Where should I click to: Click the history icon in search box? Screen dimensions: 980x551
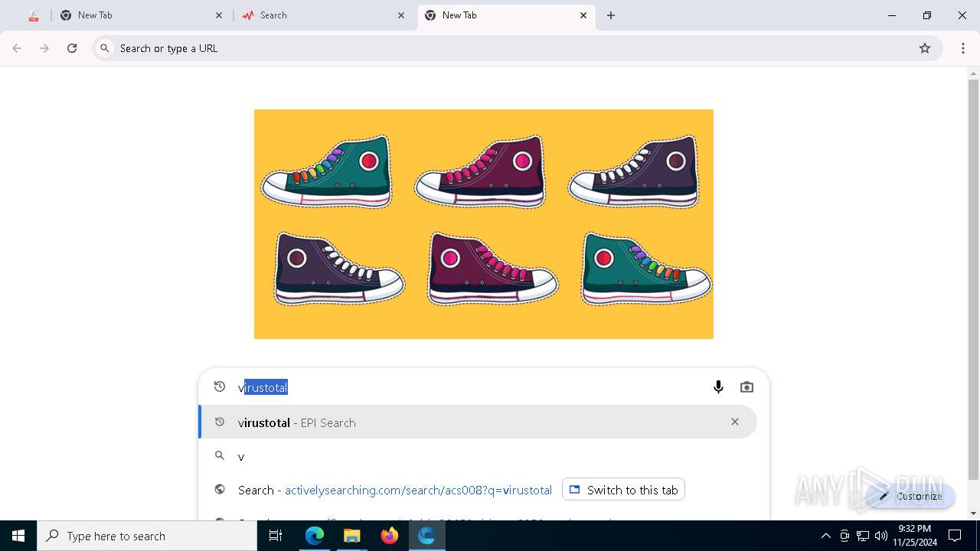[x=220, y=386]
